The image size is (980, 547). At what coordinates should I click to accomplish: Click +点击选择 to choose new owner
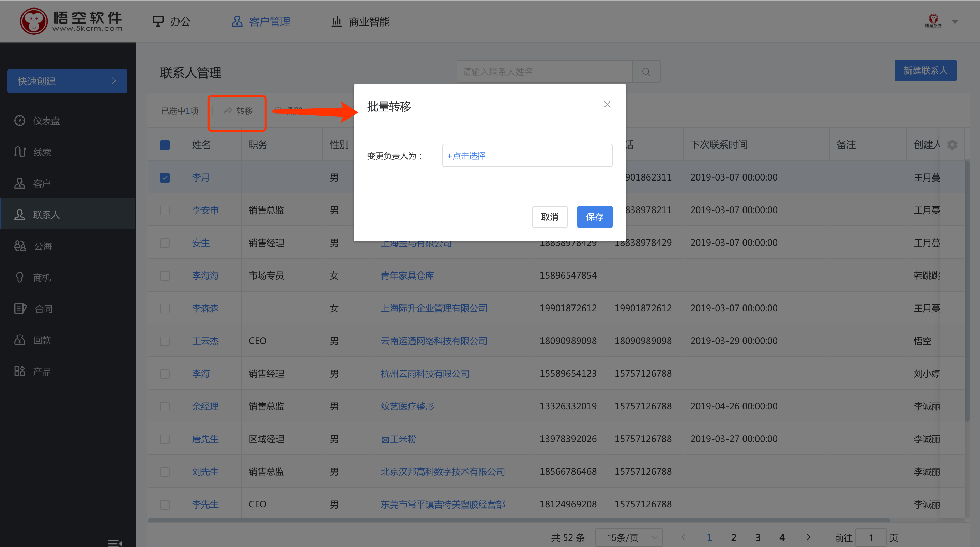[x=466, y=156]
